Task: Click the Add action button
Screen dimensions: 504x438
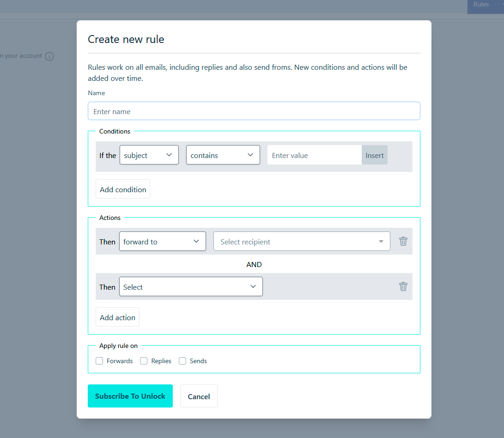Action: pos(117,317)
